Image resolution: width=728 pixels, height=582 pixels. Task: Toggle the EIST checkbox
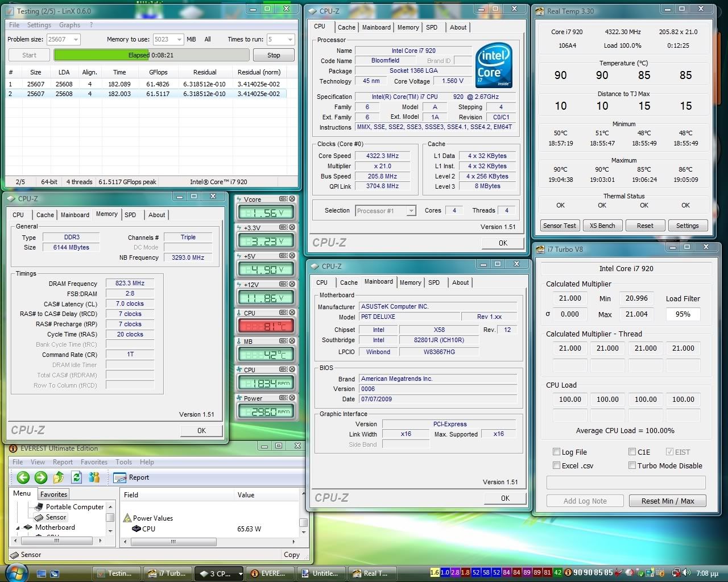point(669,452)
